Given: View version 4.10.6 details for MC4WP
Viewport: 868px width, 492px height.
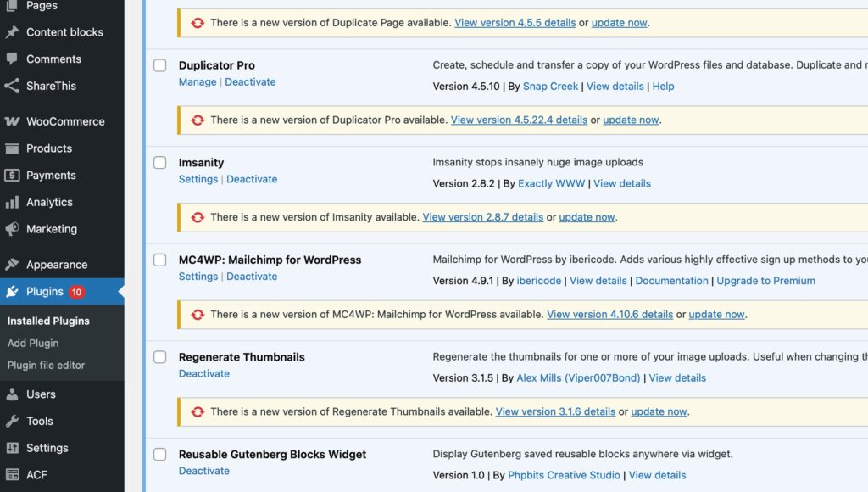Looking at the screenshot, I should coord(609,314).
